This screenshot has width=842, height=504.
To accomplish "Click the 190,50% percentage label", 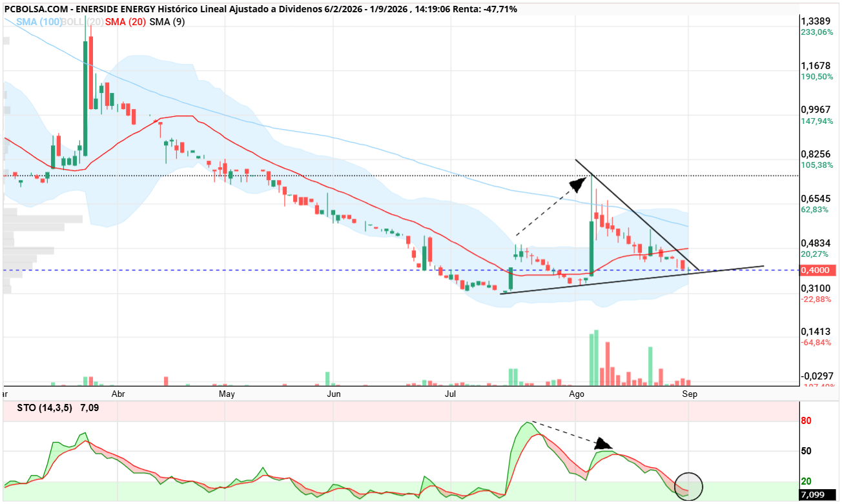I will pos(817,76).
